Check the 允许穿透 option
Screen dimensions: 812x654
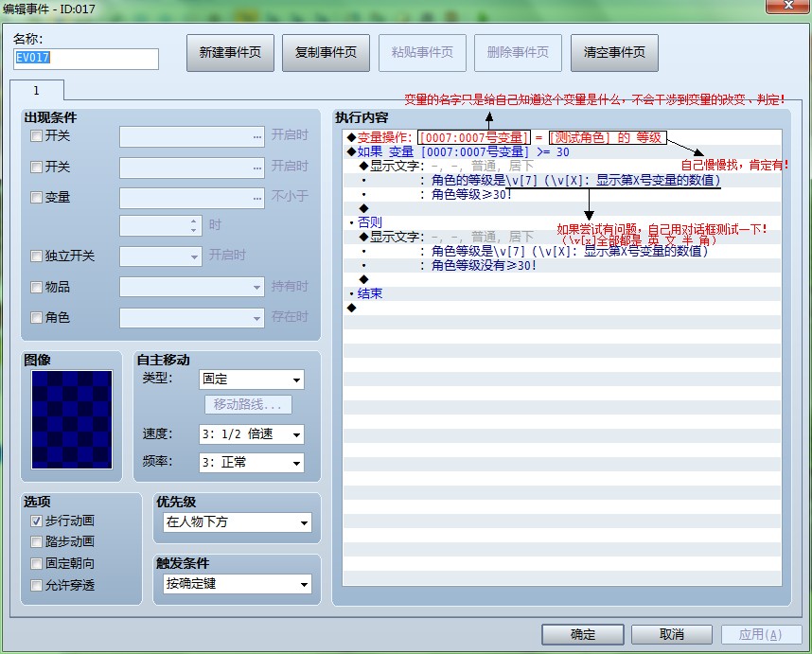click(36, 585)
